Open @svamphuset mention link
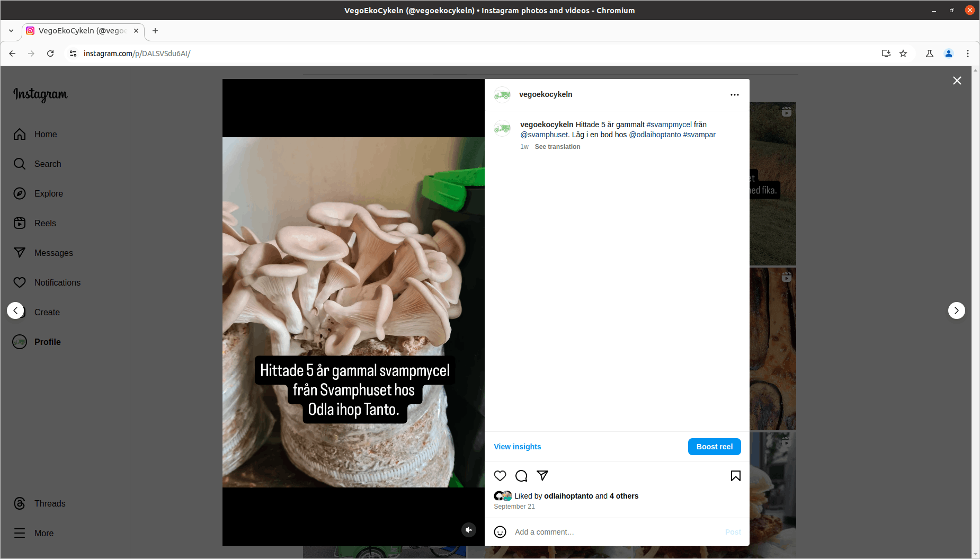980x559 pixels. pyautogui.click(x=544, y=135)
